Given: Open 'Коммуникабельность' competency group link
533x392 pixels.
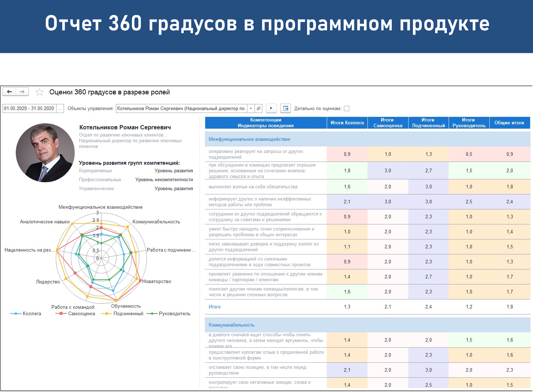Looking at the screenshot, I should [232, 325].
